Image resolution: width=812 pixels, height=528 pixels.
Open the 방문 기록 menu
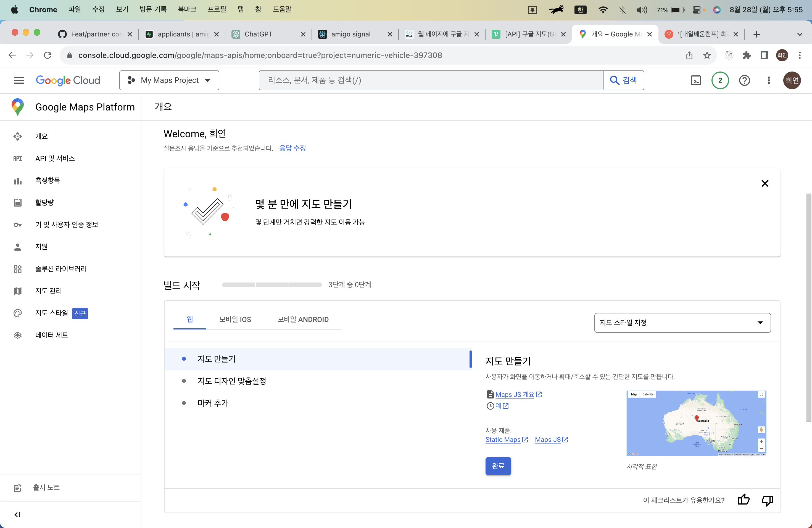(x=153, y=9)
